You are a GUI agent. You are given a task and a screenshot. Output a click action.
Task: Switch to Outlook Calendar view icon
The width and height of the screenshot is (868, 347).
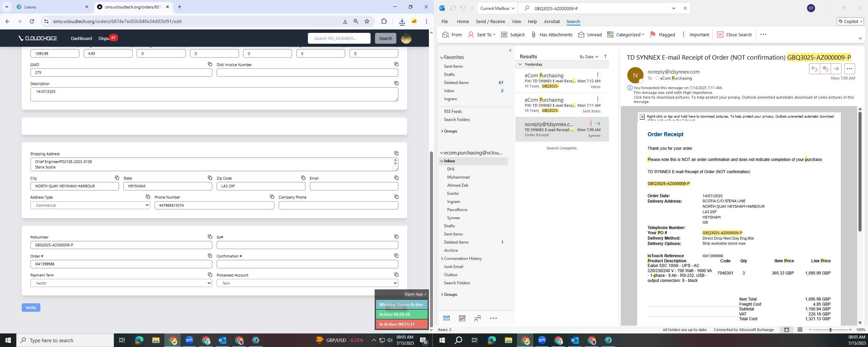(462, 318)
